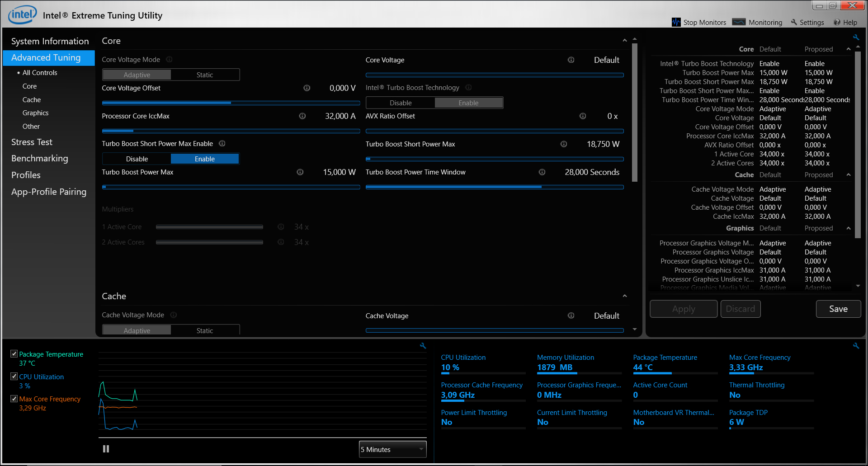Pause the monitoring graph
Viewport: 868px width, 466px height.
106,449
